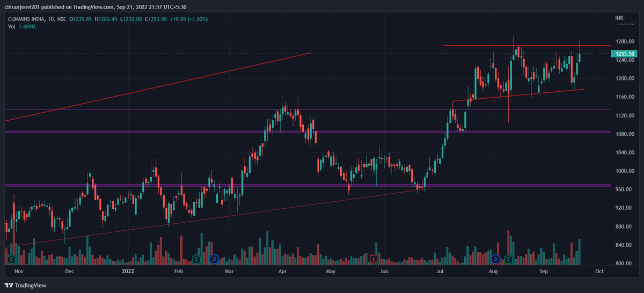Image resolution: width=644 pixels, height=293 pixels.
Task: Click the TradingView logo
Action: click(x=25, y=285)
